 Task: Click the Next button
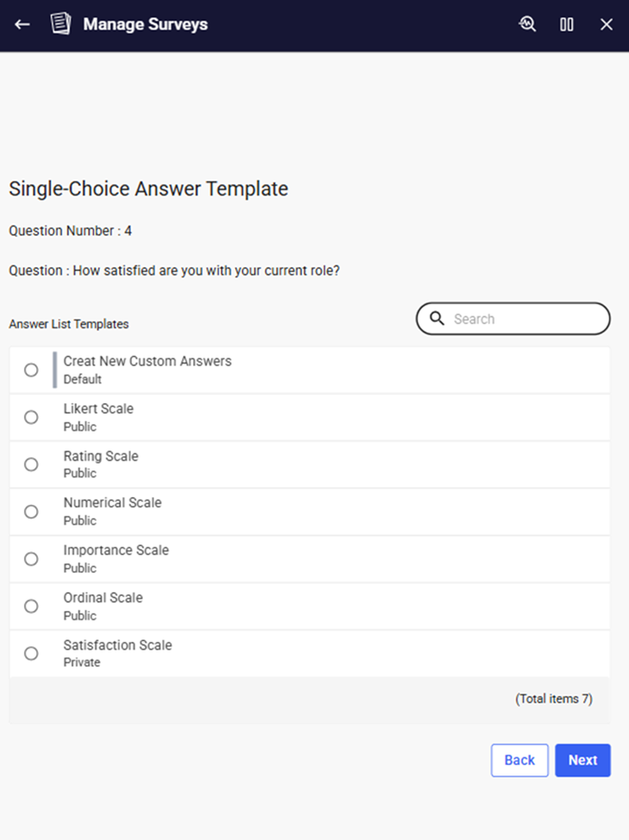pos(582,760)
